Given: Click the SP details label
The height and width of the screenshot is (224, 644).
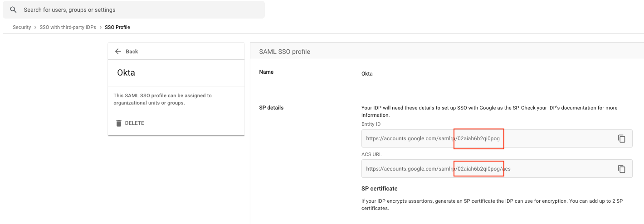Looking at the screenshot, I should pos(271,108).
